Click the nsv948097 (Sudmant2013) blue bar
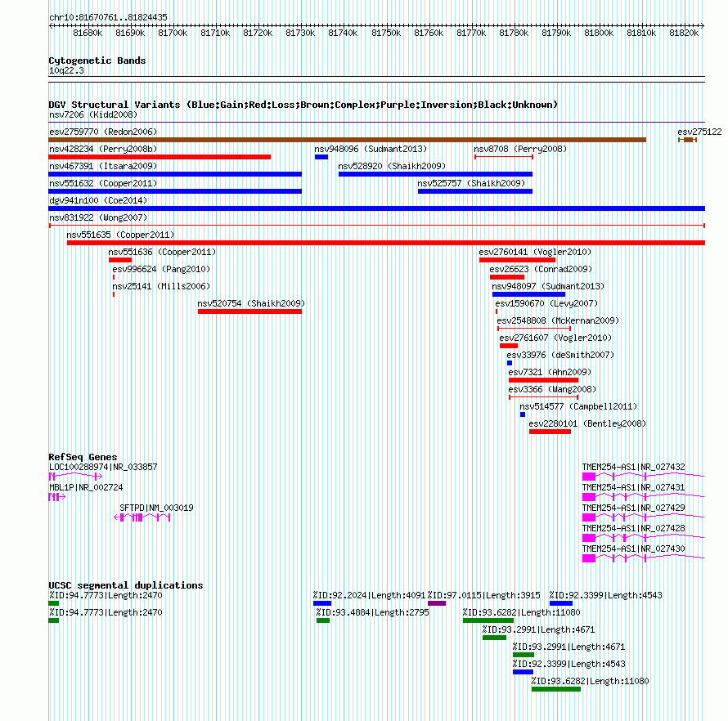728x721 pixels. coord(528,294)
